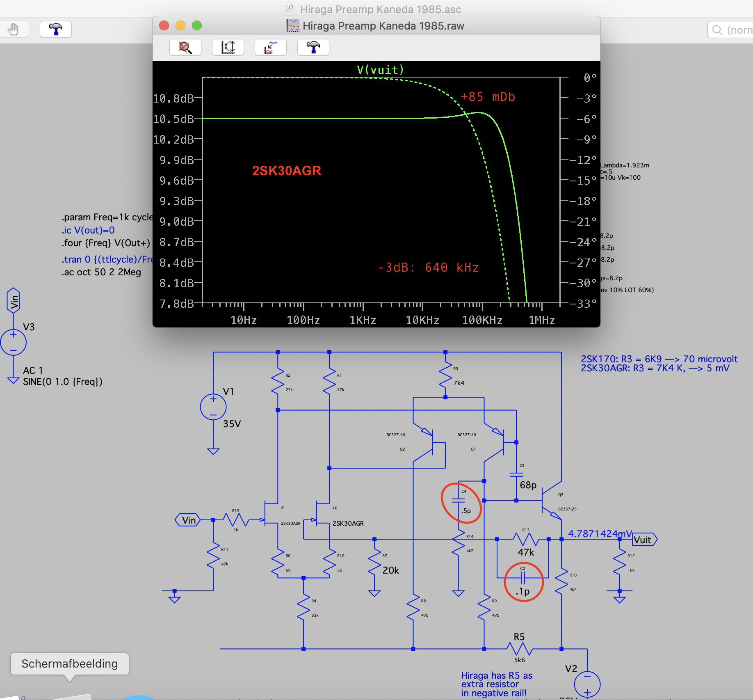Close the waveform window with red button
This screenshot has width=753, height=700.
click(164, 25)
